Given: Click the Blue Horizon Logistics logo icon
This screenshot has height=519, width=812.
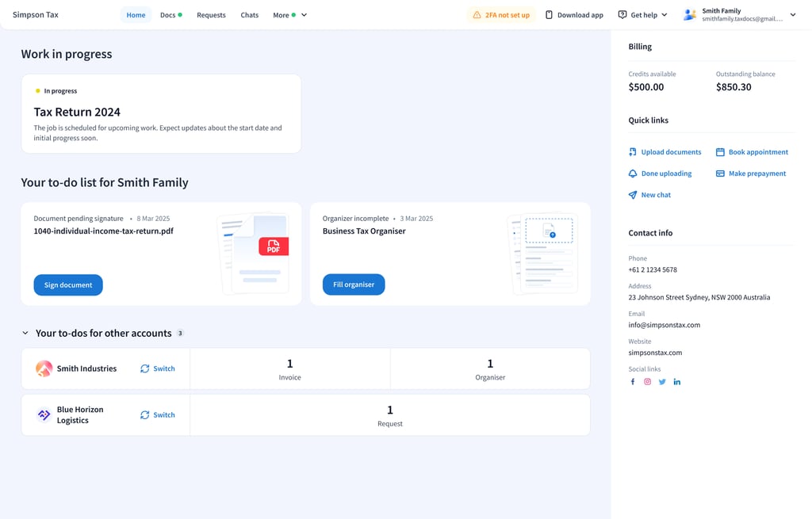Looking at the screenshot, I should [x=44, y=415].
